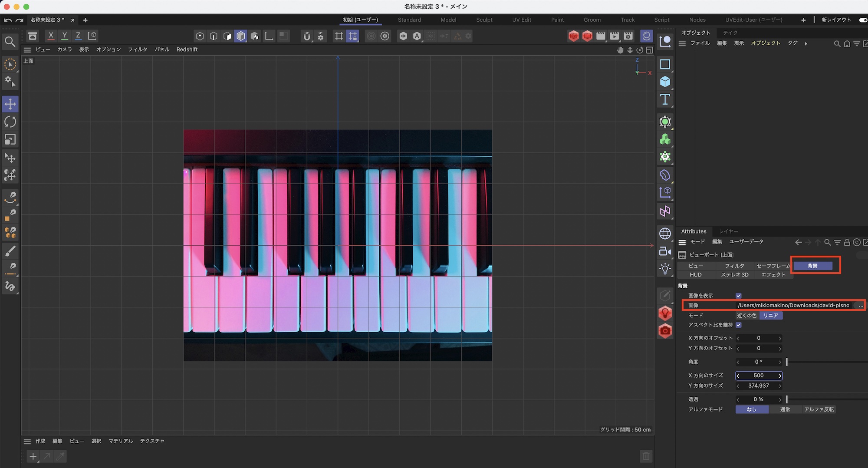Disable the アスペクト比を維持 checkbox
The height and width of the screenshot is (468, 868).
[x=738, y=325]
